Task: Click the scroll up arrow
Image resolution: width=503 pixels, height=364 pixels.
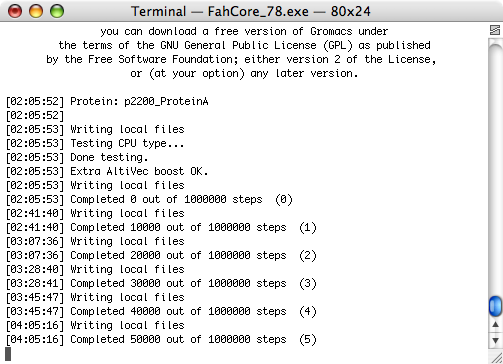Action: point(495,325)
